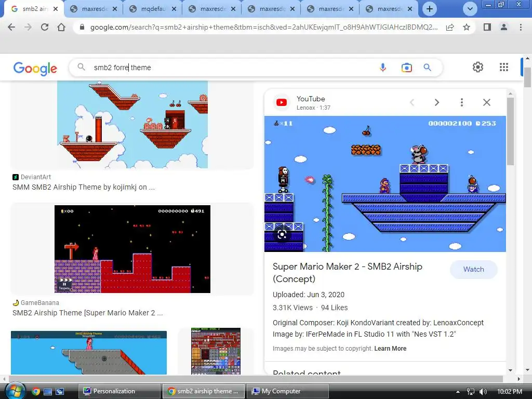Start a voice search with the microphone

[383, 68]
